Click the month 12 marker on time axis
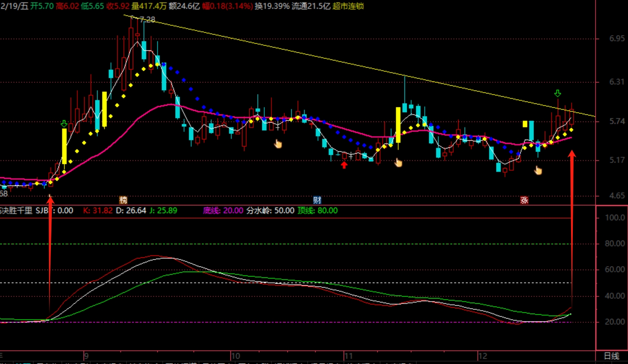Image resolution: width=628 pixels, height=364 pixels. point(483,356)
